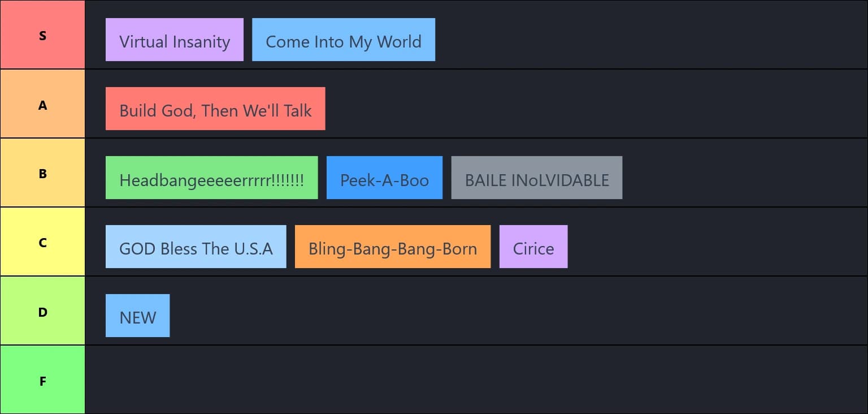Image resolution: width=868 pixels, height=414 pixels.
Task: Click the BAILE INoLVIDABLE gray tile
Action: (x=537, y=178)
